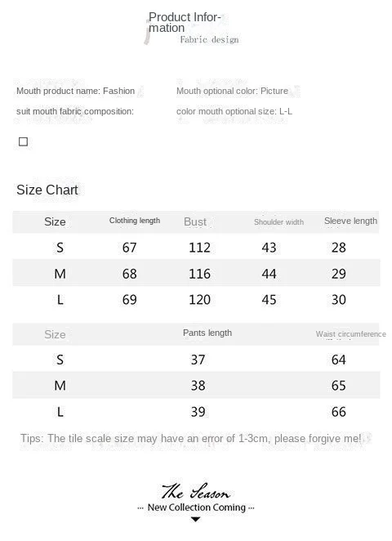Click pants length value 38
The width and height of the screenshot is (392, 541).
pos(198,386)
